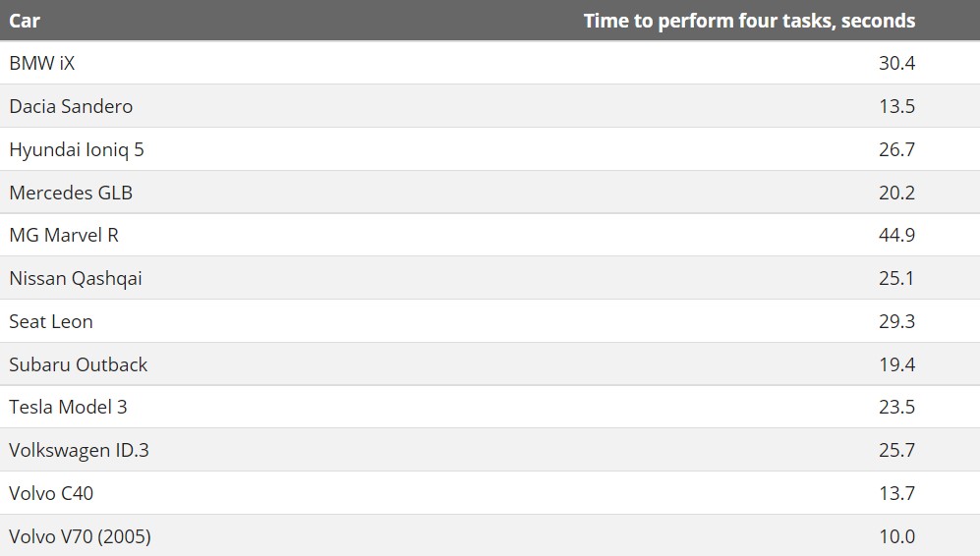Click the "Time to perform four tasks, seconds" header
The image size is (980, 556).
pos(749,21)
